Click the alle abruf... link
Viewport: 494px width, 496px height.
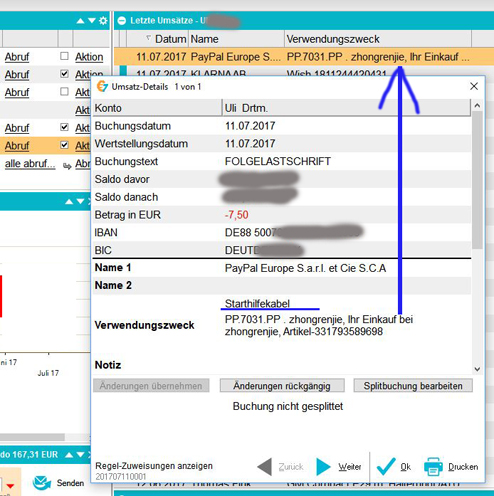30,164
